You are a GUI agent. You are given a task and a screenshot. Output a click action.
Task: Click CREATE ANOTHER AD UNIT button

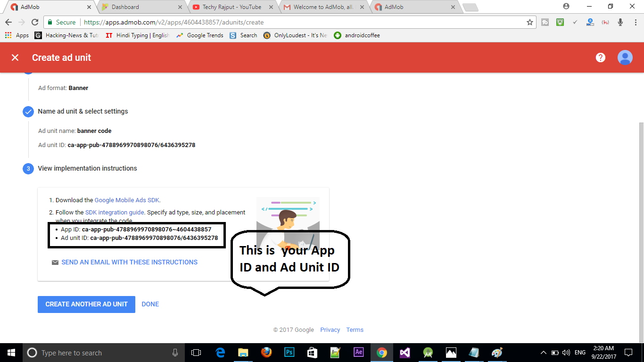click(x=86, y=304)
